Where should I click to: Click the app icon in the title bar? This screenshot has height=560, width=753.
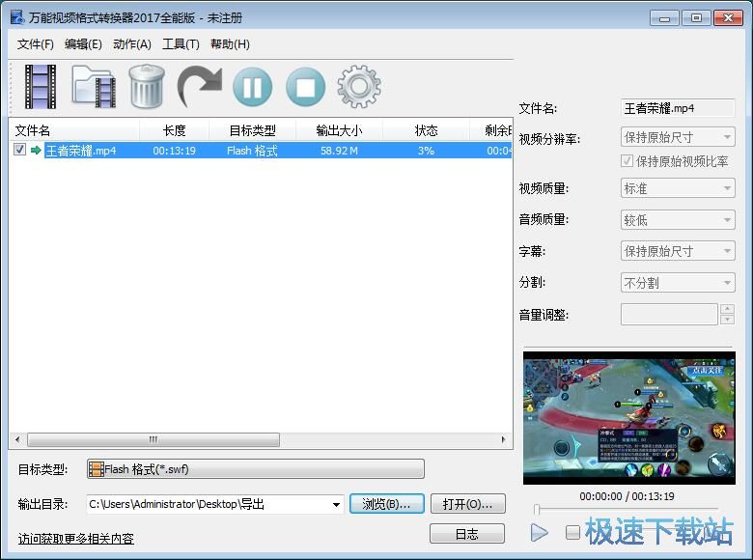tap(17, 17)
